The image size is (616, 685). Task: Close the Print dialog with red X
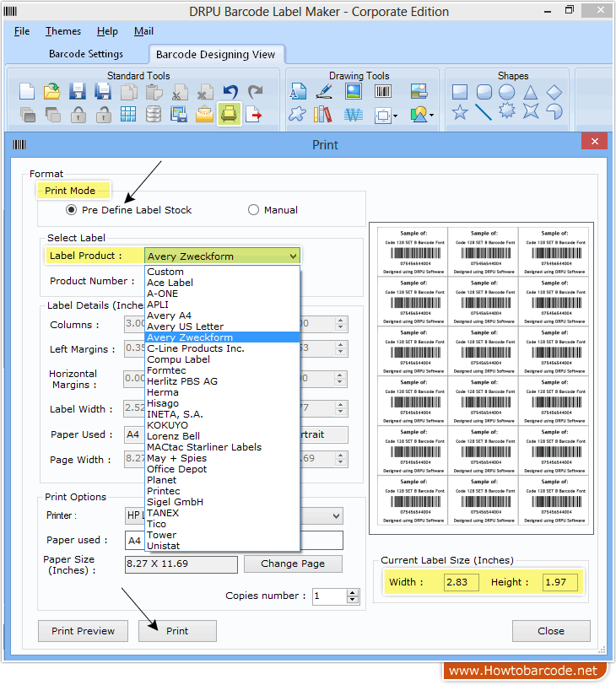594,141
